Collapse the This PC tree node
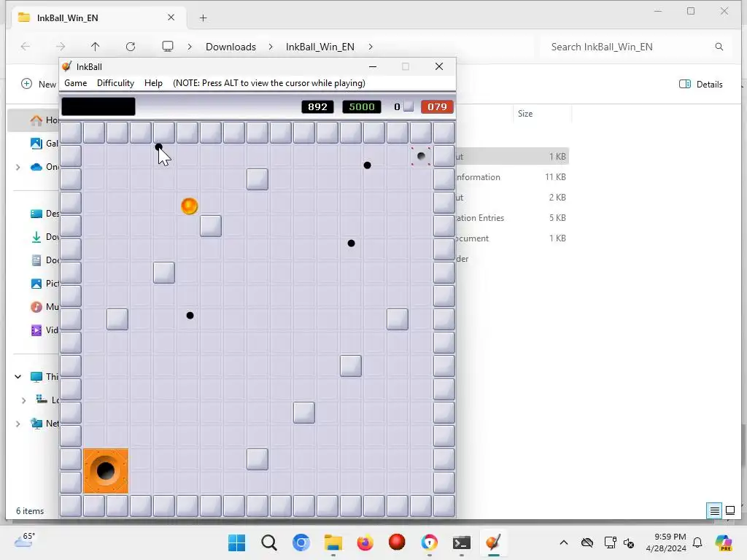Screen dimensions: 747x560 click(x=18, y=377)
